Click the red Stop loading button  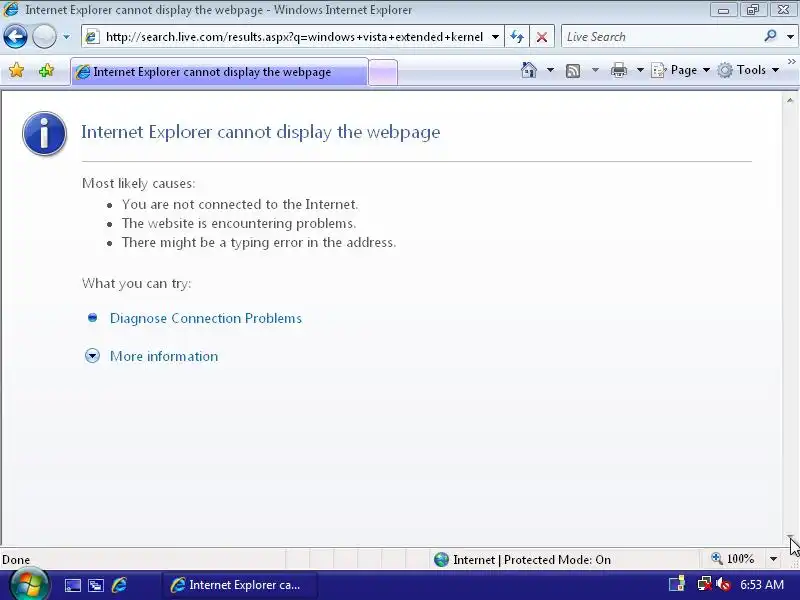pyautogui.click(x=542, y=37)
